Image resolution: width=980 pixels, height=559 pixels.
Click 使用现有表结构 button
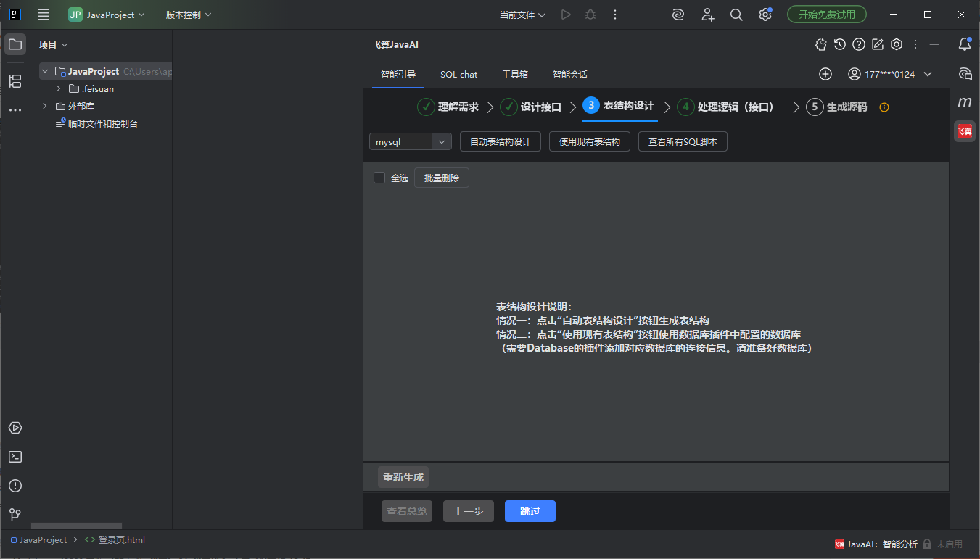(x=590, y=142)
